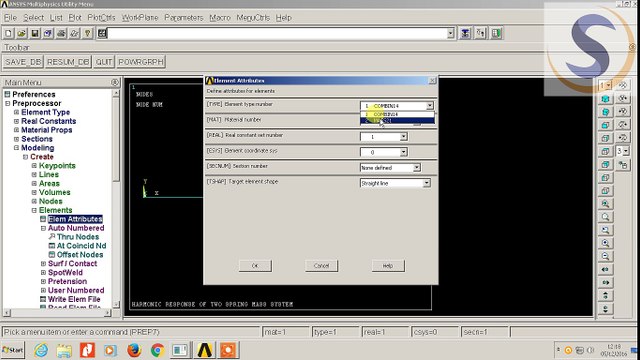This screenshot has height=360, width=640.
Task: Click the Pan Model Left arrow icon
Action: 605,269
